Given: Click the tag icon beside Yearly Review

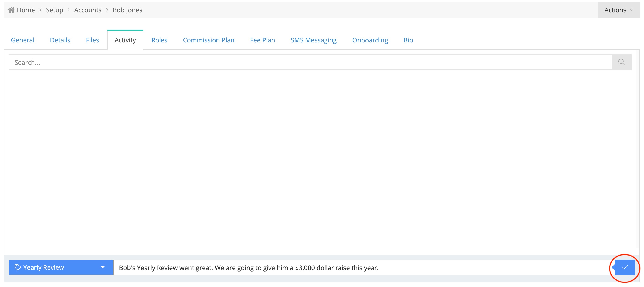Looking at the screenshot, I should click(18, 267).
